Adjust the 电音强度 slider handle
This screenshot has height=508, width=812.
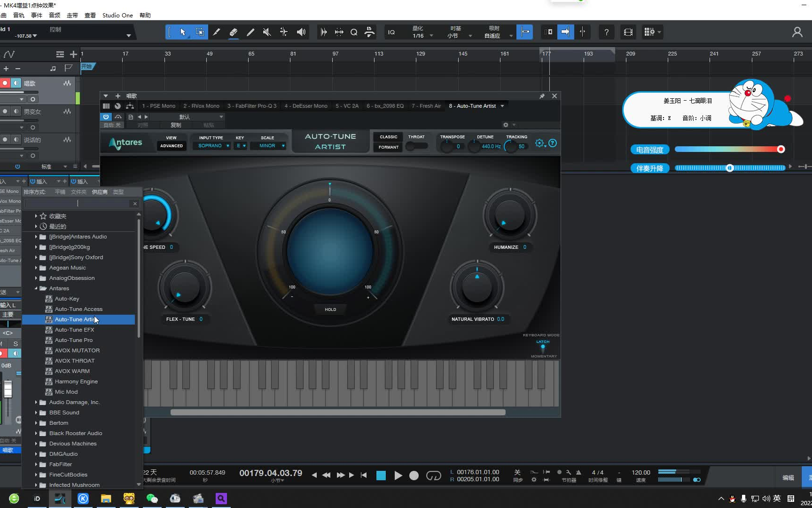781,149
